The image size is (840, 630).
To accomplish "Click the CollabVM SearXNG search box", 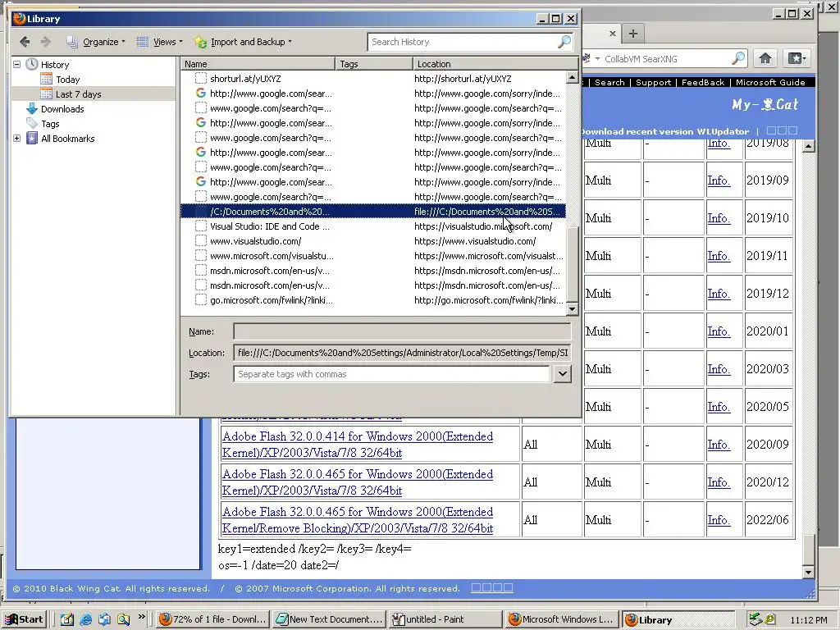I will pyautogui.click(x=666, y=59).
